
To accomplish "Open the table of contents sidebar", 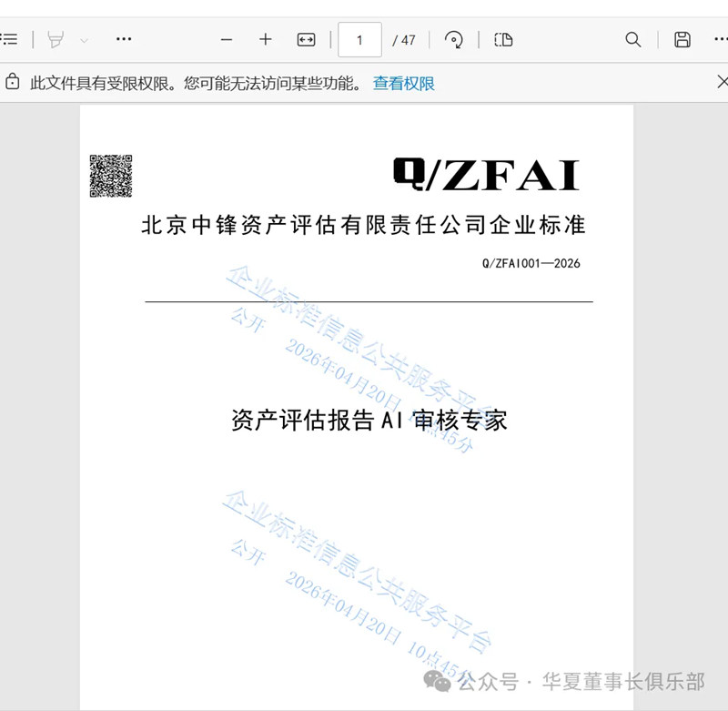I will (9, 39).
